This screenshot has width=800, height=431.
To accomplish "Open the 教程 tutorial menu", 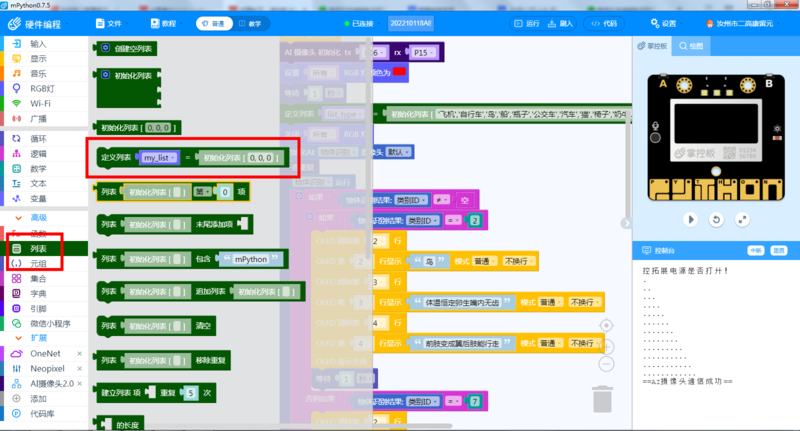I will (x=163, y=23).
